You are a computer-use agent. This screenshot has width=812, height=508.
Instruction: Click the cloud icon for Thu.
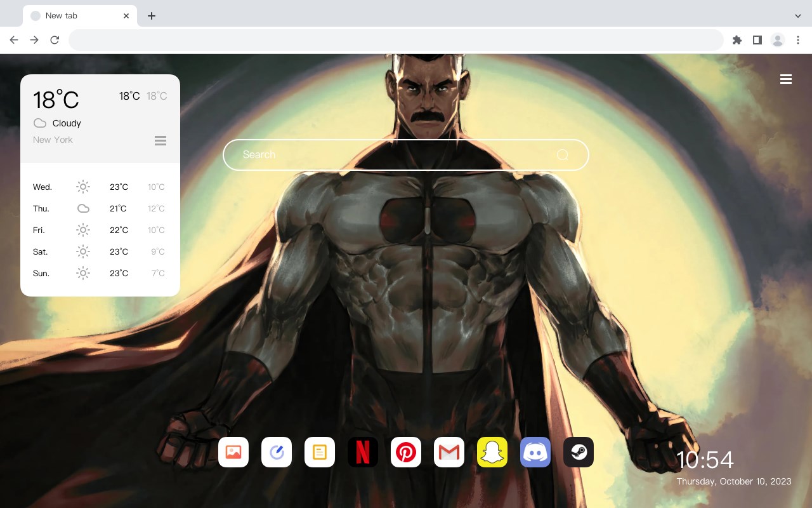pyautogui.click(x=83, y=208)
